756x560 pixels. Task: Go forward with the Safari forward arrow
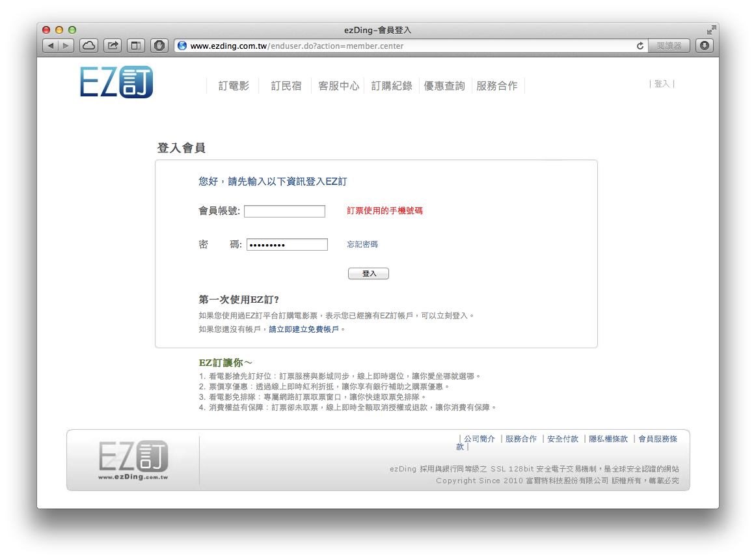66,46
